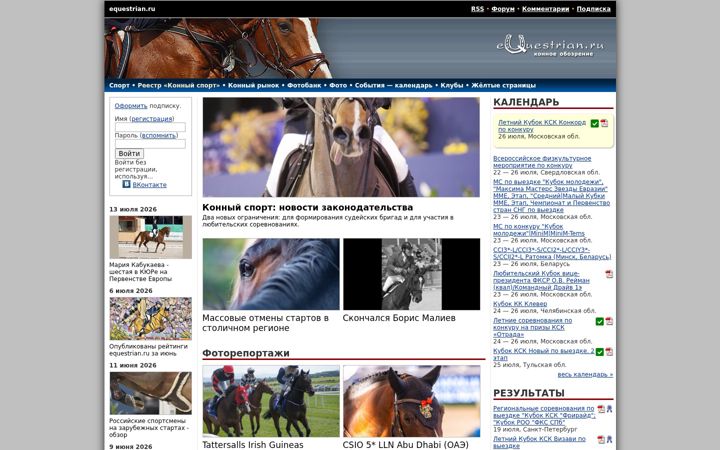Viewport: 720px width, 450px height.
Task: Open Жёлтые страницы menu item
Action: point(503,85)
